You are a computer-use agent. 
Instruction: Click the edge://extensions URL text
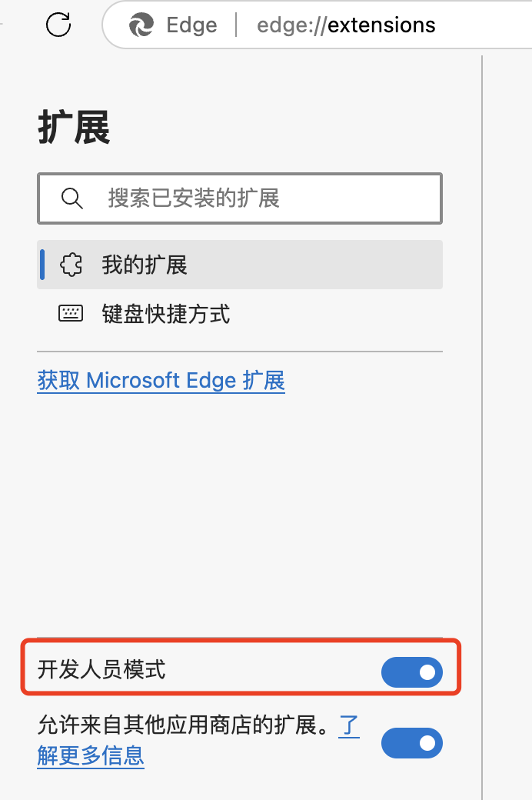pos(346,25)
